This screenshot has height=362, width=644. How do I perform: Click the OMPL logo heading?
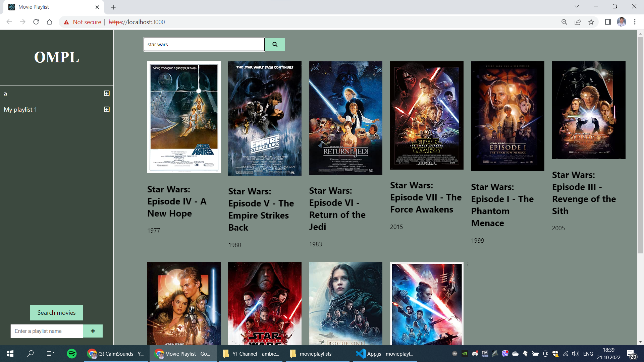tap(57, 57)
